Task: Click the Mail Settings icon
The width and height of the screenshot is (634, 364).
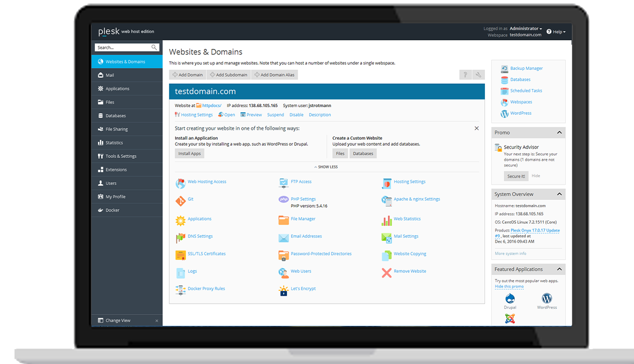Action: click(386, 238)
